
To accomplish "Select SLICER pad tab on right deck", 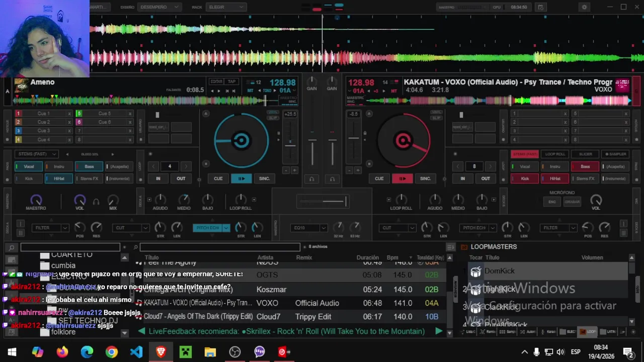I will [585, 154].
